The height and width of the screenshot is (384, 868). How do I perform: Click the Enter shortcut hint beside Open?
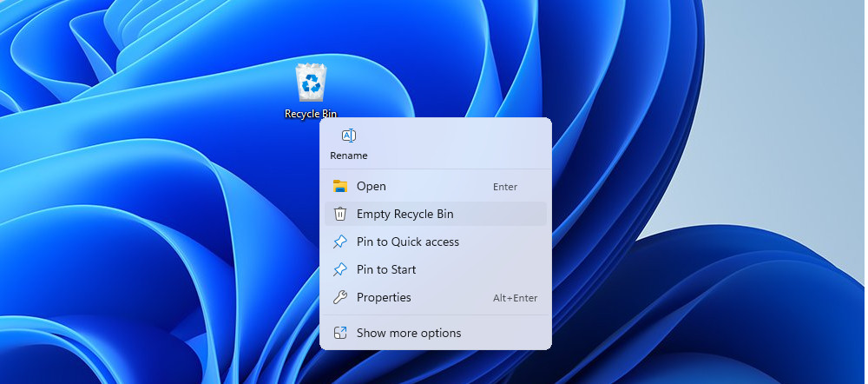tap(505, 187)
